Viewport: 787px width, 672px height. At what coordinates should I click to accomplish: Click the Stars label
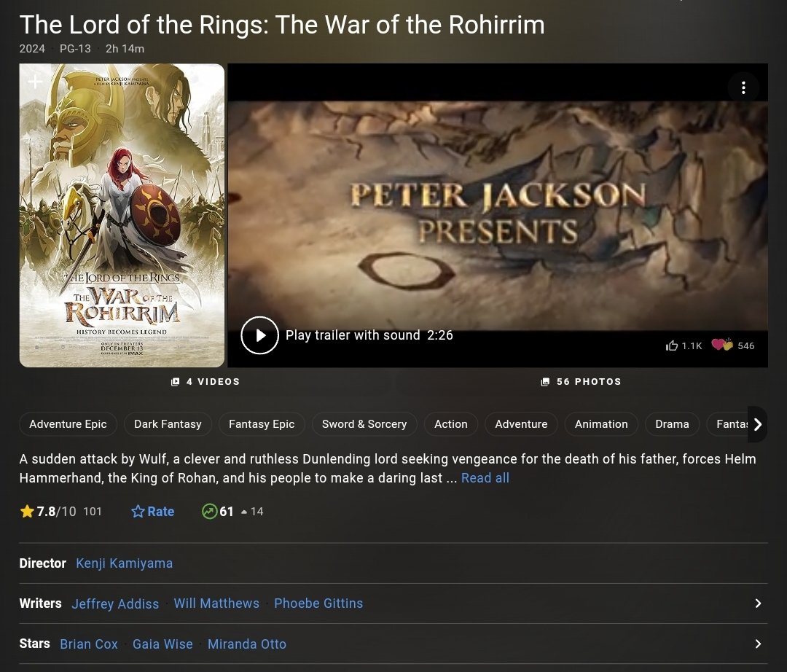tap(35, 644)
